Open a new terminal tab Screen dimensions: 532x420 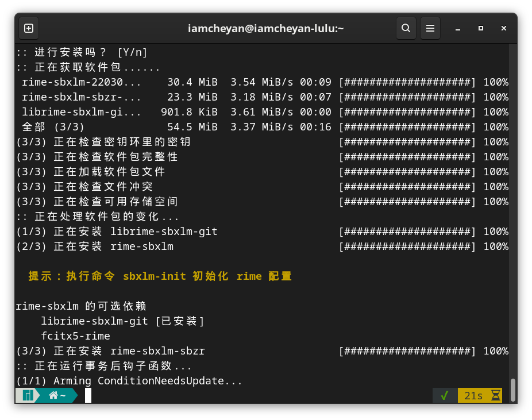[x=28, y=28]
